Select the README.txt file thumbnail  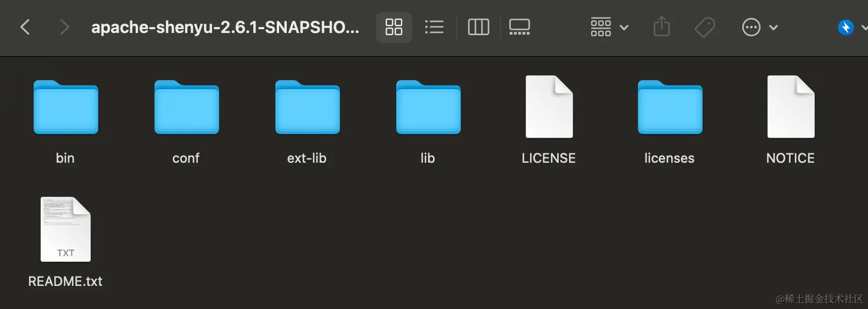click(x=65, y=229)
